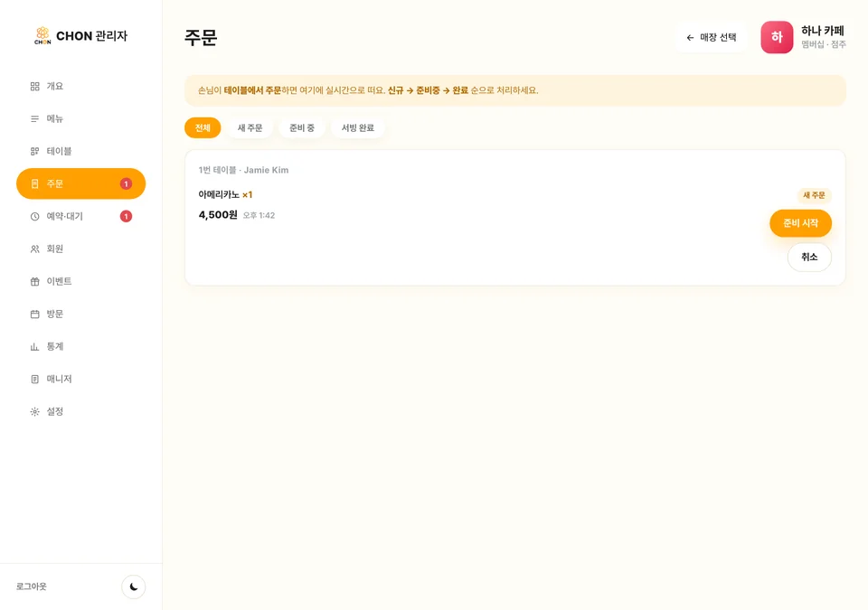
Task: Click the 매니저 document icon in the sidebar
Action: [35, 380]
